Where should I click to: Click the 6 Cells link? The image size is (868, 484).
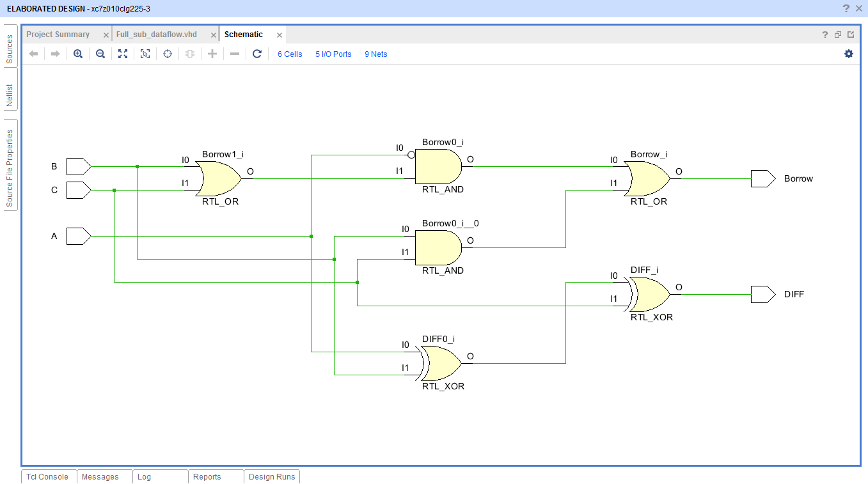[290, 54]
